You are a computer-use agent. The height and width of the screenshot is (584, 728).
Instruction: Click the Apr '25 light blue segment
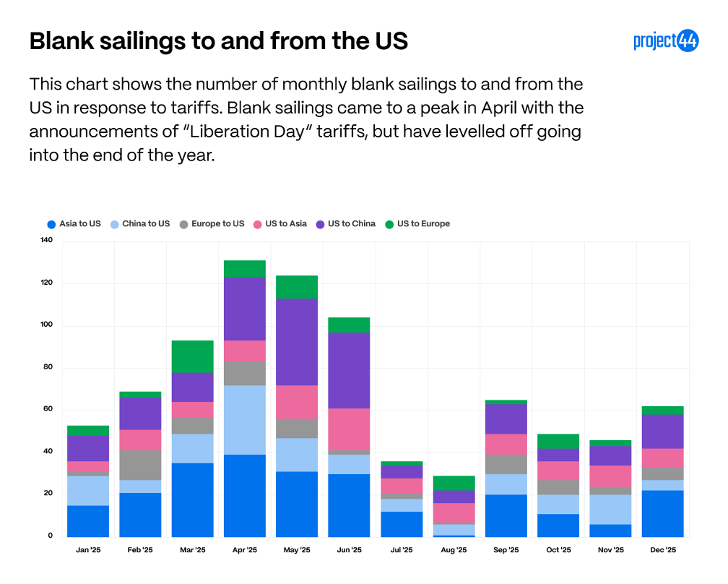click(x=245, y=420)
